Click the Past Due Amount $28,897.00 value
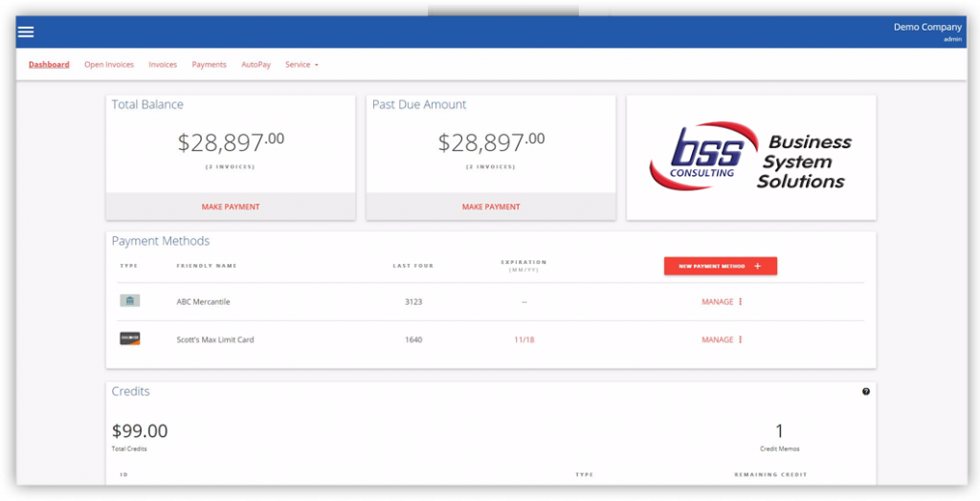The width and height of the screenshot is (980, 501). coord(491,142)
